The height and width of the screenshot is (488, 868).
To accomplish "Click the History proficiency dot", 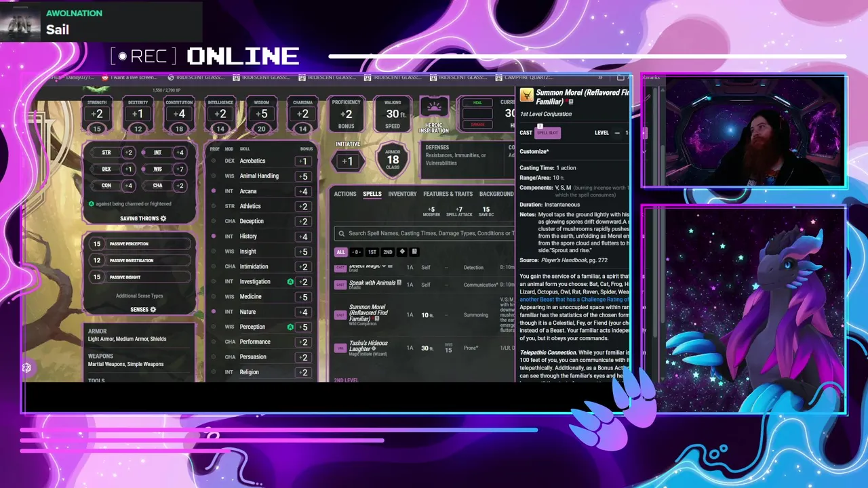I will coord(214,237).
